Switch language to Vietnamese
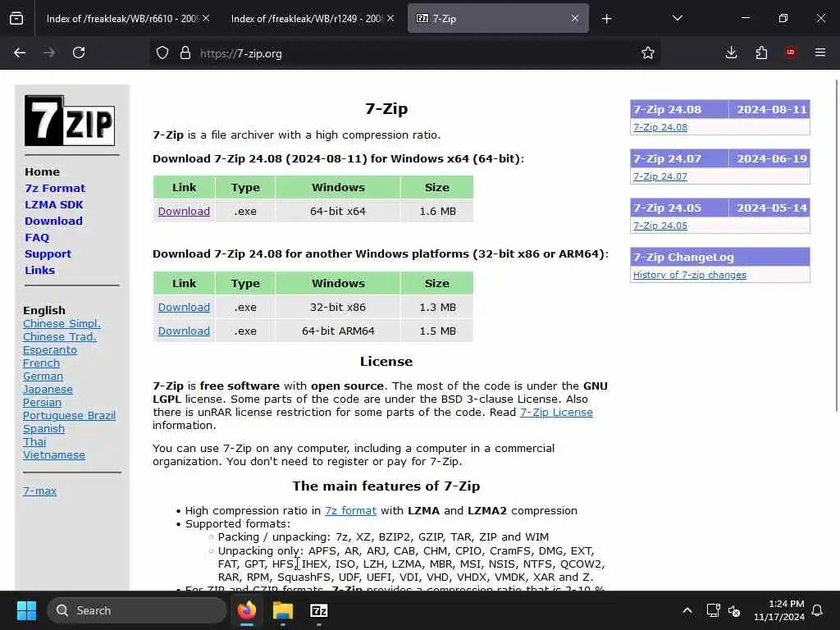Image resolution: width=840 pixels, height=630 pixels. 53,454
